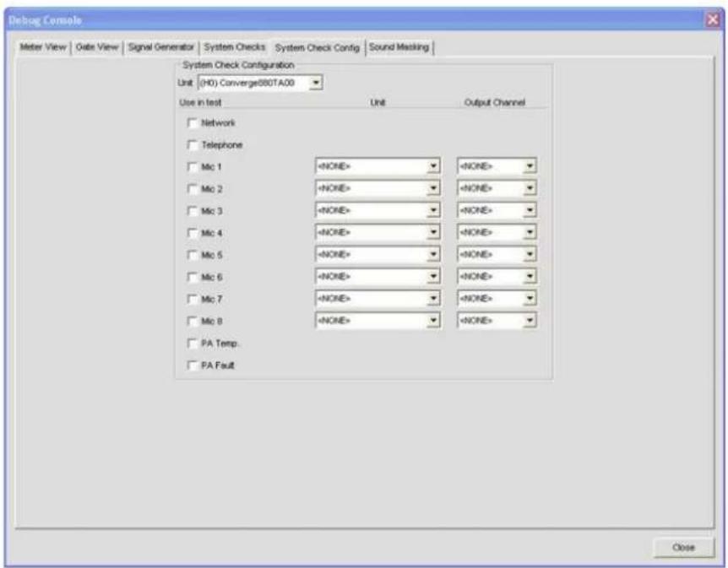Expand the Mic 2 Output Channel dropdown

point(497,188)
